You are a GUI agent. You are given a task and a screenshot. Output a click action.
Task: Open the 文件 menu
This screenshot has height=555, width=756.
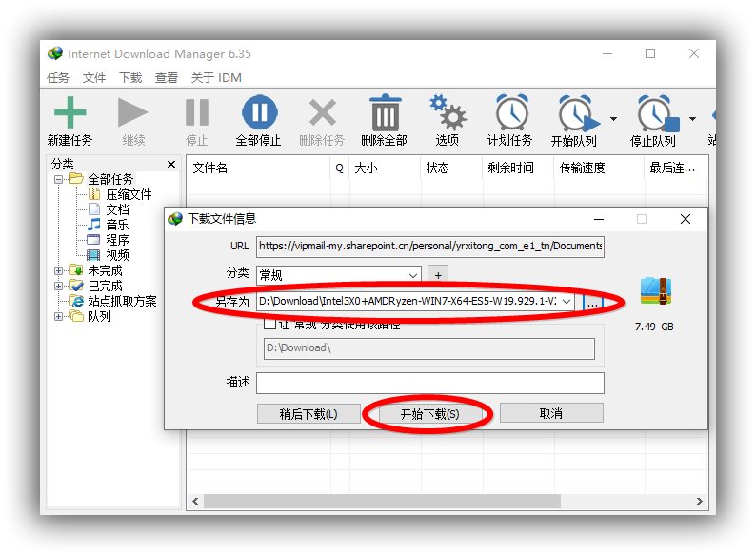coord(94,77)
